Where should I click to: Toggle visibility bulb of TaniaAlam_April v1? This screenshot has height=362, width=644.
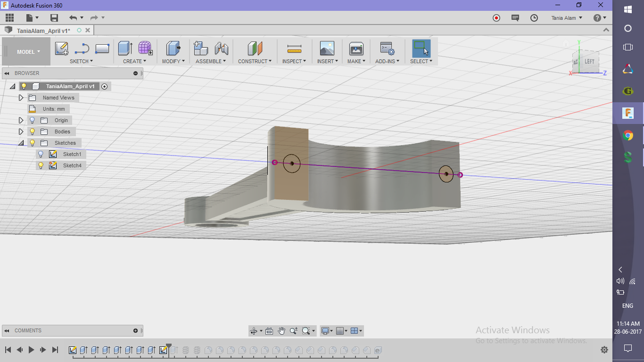[24, 86]
